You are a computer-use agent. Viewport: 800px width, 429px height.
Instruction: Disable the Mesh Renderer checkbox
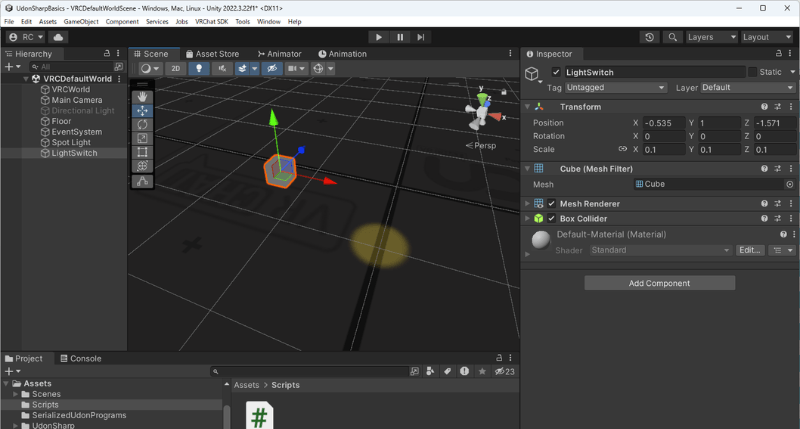coord(552,204)
